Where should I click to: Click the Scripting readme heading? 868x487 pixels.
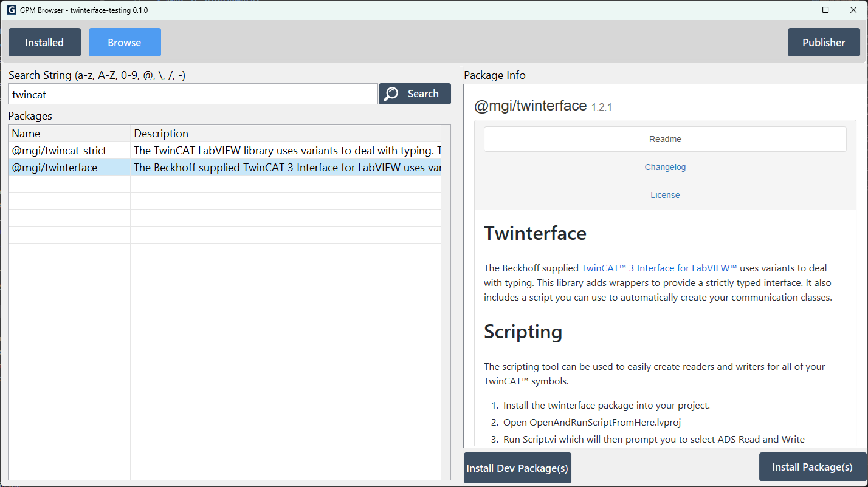click(x=523, y=332)
